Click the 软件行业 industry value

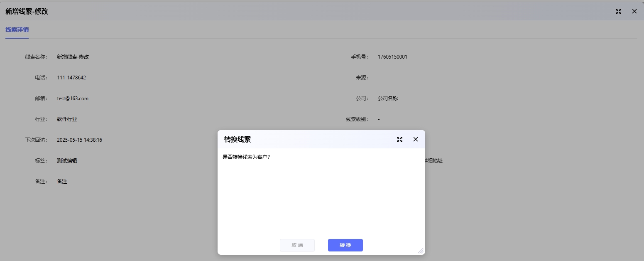tap(67, 119)
